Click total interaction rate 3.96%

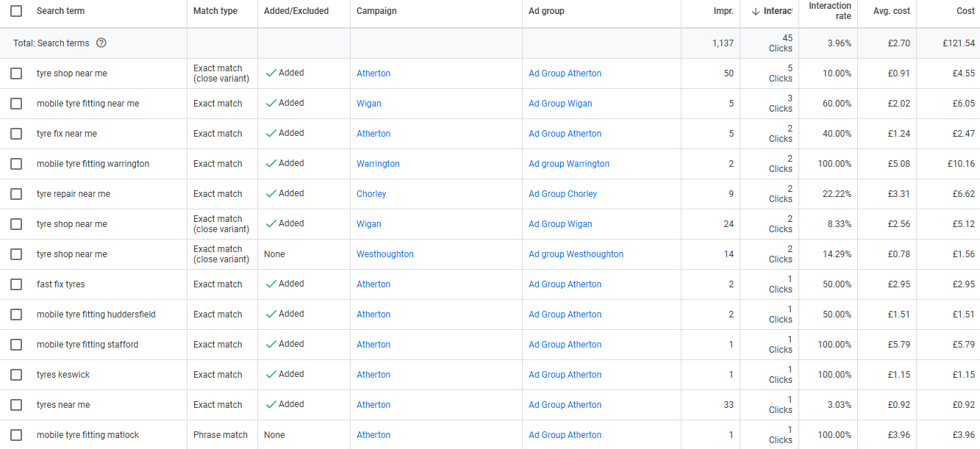point(839,43)
